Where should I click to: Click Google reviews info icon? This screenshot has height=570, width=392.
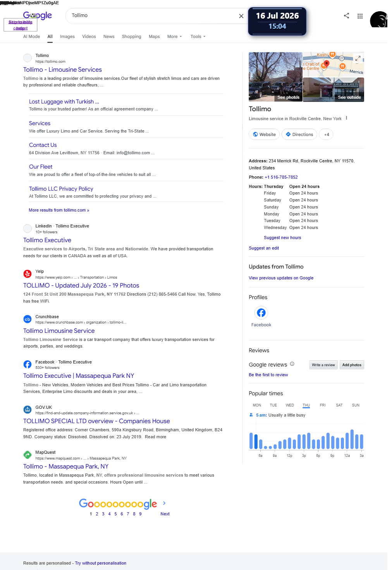pyautogui.click(x=292, y=364)
